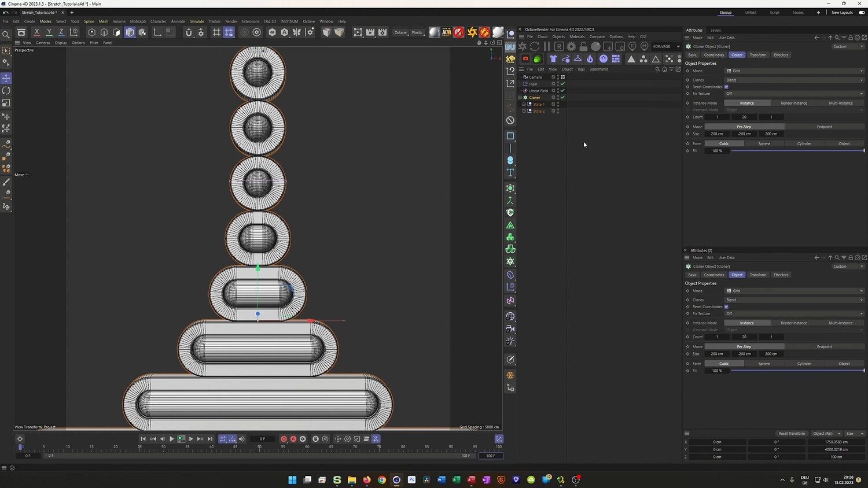
Task: Expand the State 2 object tree
Action: [x=524, y=111]
